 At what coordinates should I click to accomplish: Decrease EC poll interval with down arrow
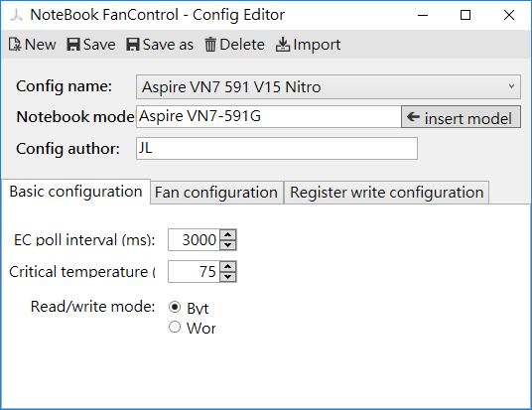tap(228, 245)
